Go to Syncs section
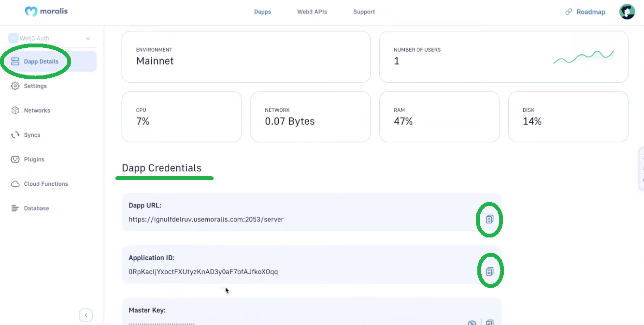This screenshot has width=644, height=325. 32,135
